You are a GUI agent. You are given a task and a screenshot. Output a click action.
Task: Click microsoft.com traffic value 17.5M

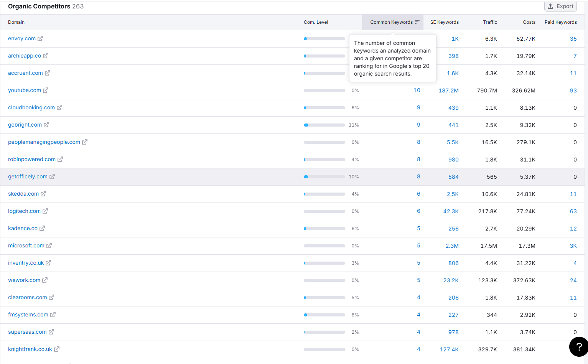[x=489, y=246]
